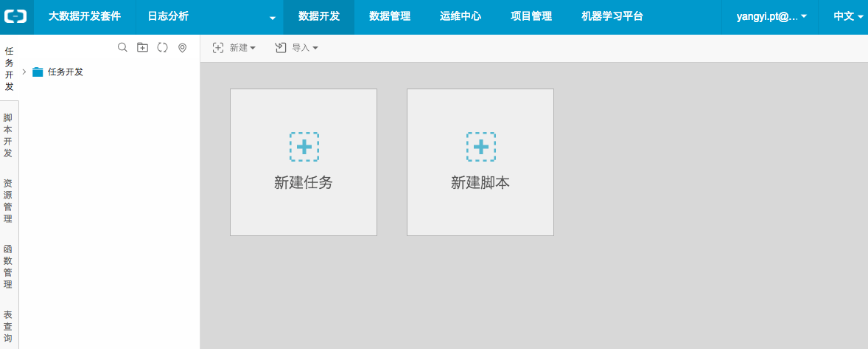Click the 新建任务 card

[x=304, y=162]
